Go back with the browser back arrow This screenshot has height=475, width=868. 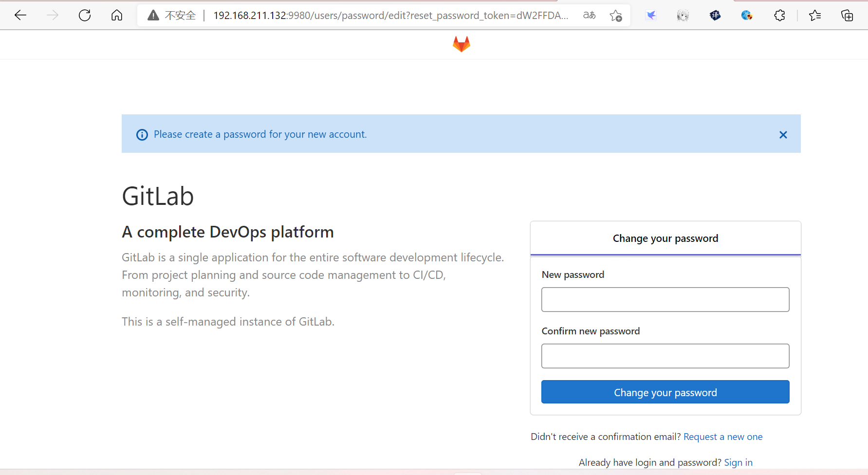(x=20, y=16)
